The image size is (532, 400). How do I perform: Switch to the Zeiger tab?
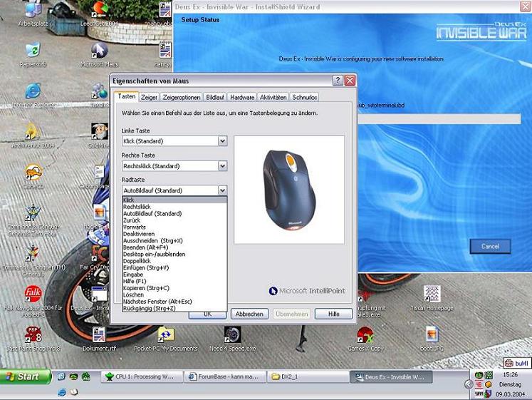click(149, 97)
